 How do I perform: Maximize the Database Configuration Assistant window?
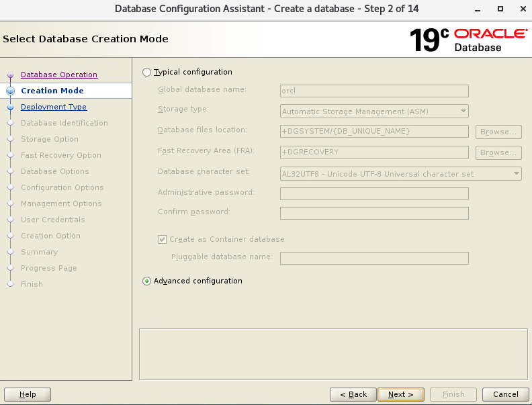point(500,9)
